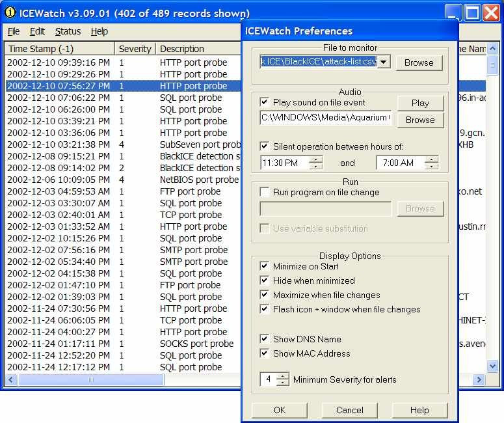The height and width of the screenshot is (423, 504).
Task: Click the horizontal scroll-right arrow
Action: pos(479,379)
